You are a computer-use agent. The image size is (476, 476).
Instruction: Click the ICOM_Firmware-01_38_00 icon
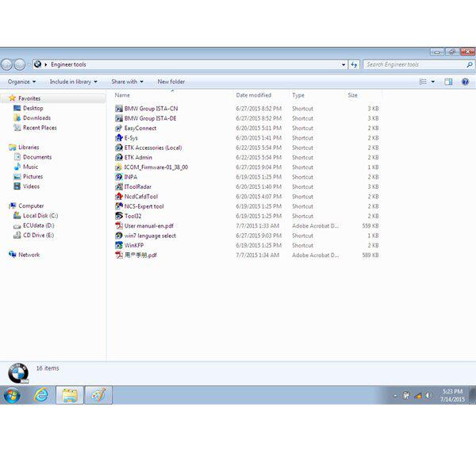(x=119, y=167)
